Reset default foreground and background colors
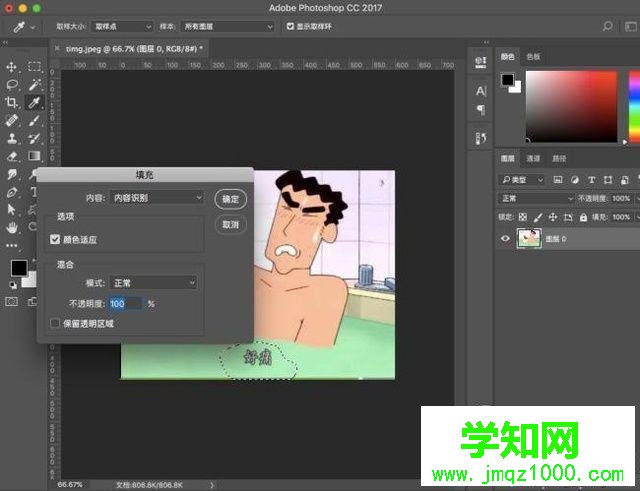 tap(13, 285)
